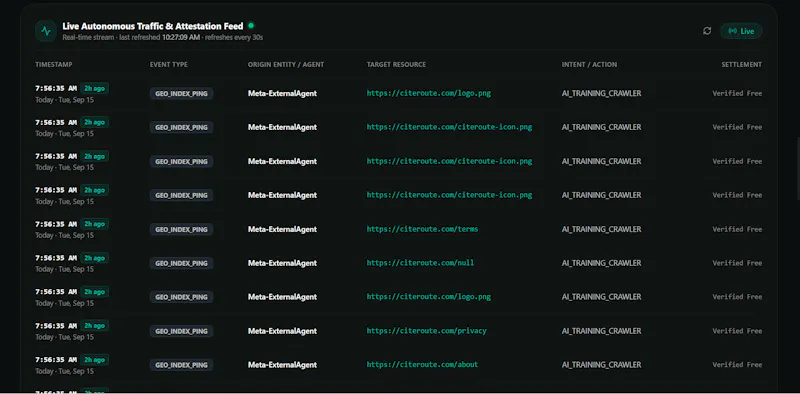Select Meta-ExternalAgent in the /terms row
Viewport: 800px width, 394px height.
[x=282, y=229]
